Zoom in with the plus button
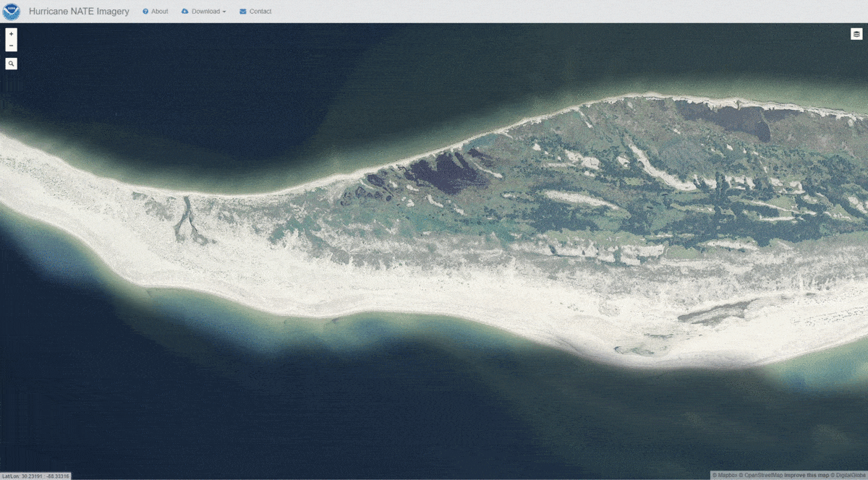868x480 pixels. (12, 34)
